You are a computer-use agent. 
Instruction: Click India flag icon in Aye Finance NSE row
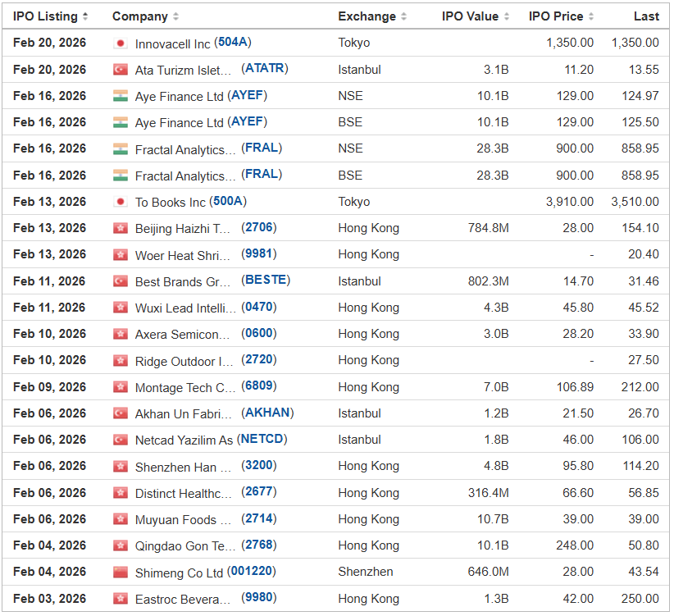tap(121, 96)
